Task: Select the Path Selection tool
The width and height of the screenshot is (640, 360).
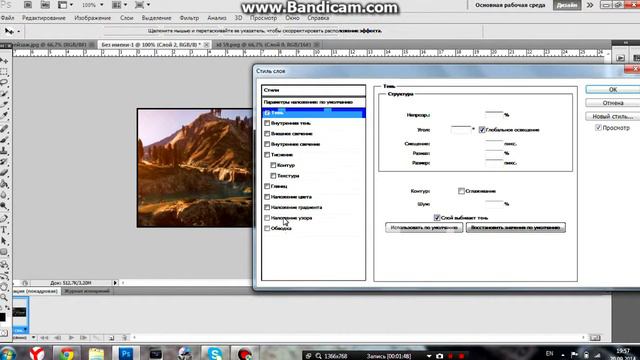Action: tap(4, 241)
